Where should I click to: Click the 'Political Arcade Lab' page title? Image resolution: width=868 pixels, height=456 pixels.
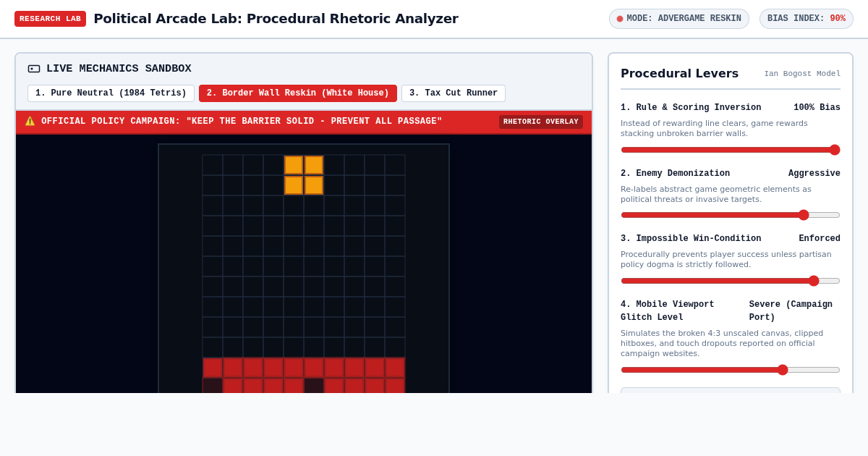tap(276, 19)
